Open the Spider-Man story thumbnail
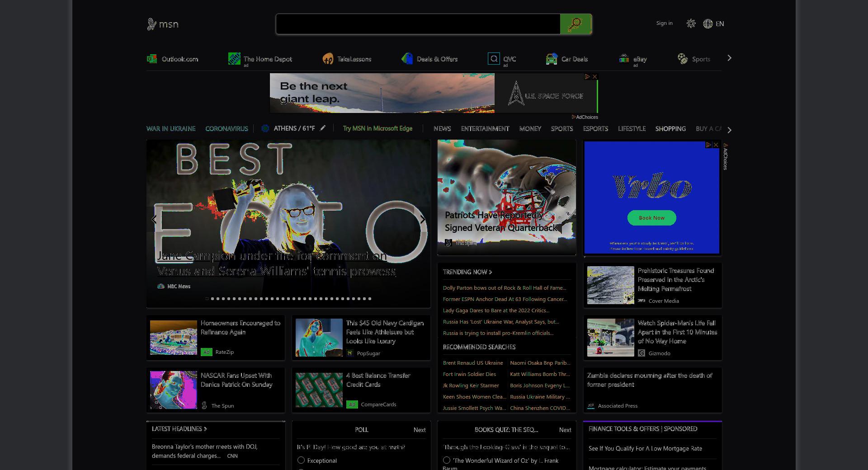The width and height of the screenshot is (868, 470). coord(611,338)
